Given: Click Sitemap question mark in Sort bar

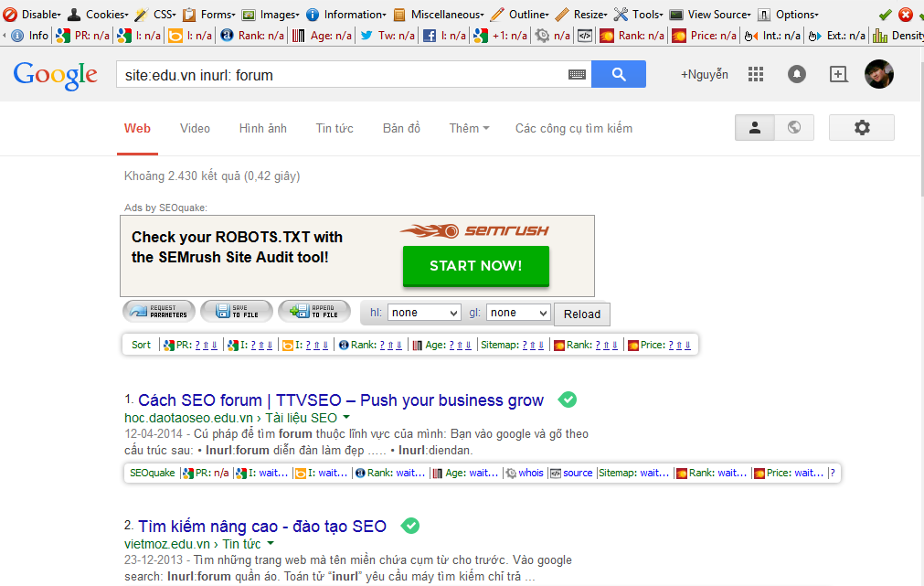Looking at the screenshot, I should coord(525,346).
